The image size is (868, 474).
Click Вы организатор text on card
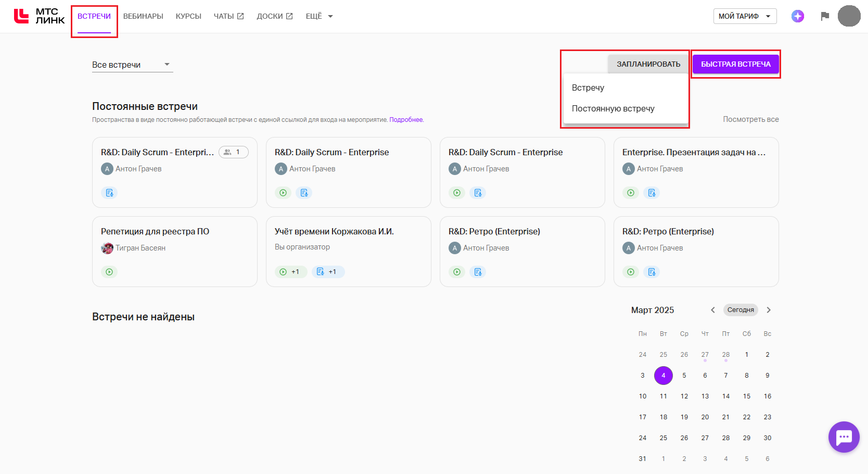click(x=302, y=247)
